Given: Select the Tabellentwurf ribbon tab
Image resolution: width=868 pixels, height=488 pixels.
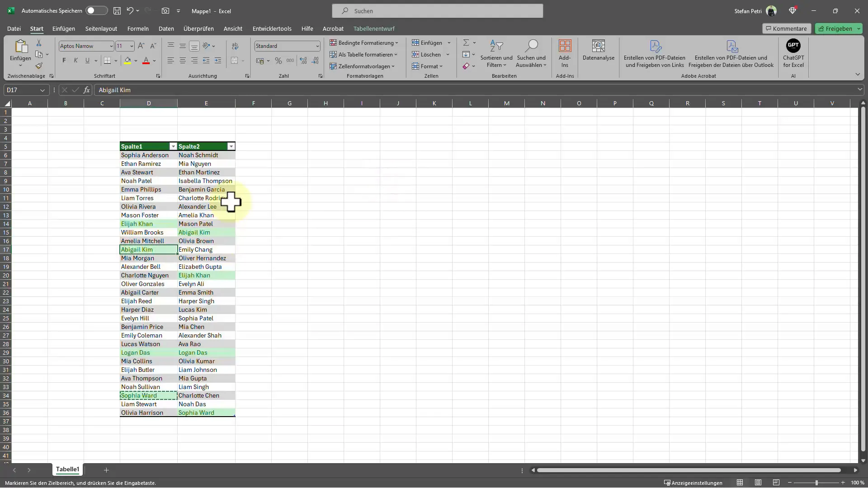Looking at the screenshot, I should [x=374, y=28].
